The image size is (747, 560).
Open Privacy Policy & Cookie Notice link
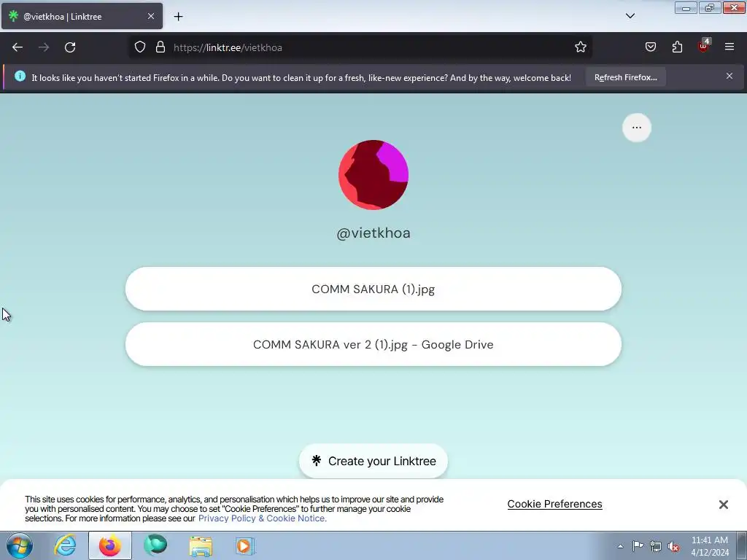pos(263,518)
